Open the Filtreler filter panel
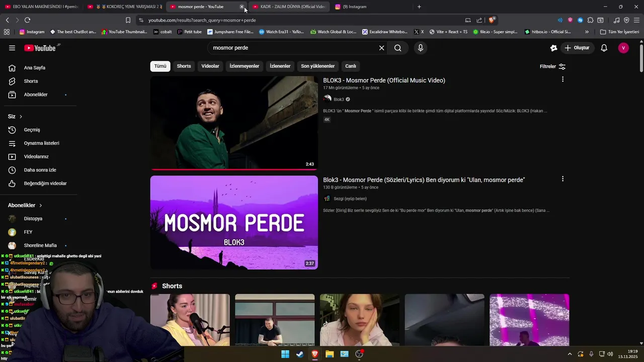The height and width of the screenshot is (362, 644). [552, 66]
